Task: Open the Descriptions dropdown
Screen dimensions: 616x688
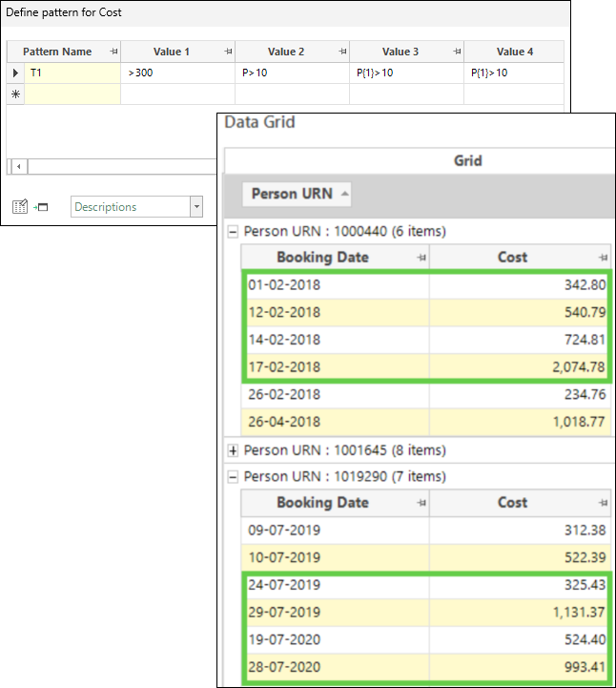Action: pyautogui.click(x=196, y=207)
